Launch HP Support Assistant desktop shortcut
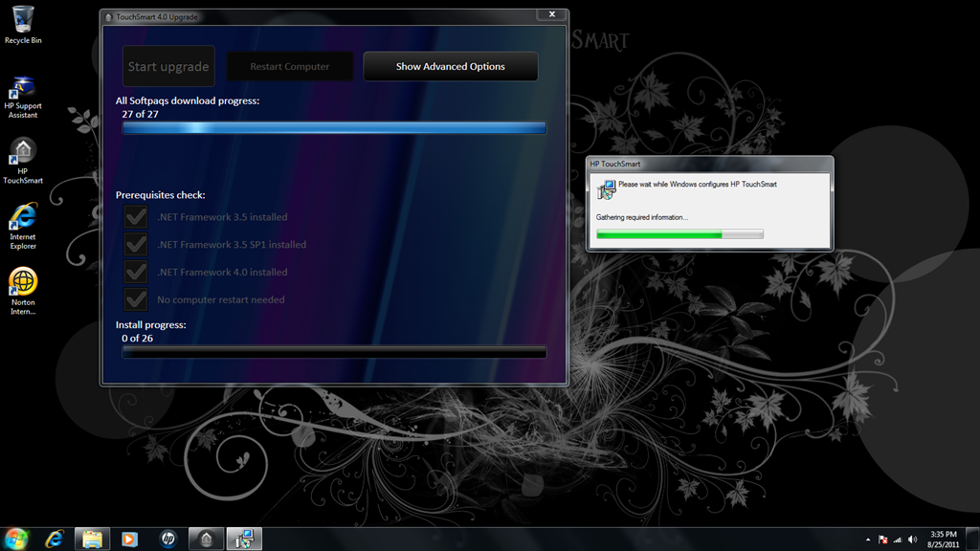 pos(23,97)
